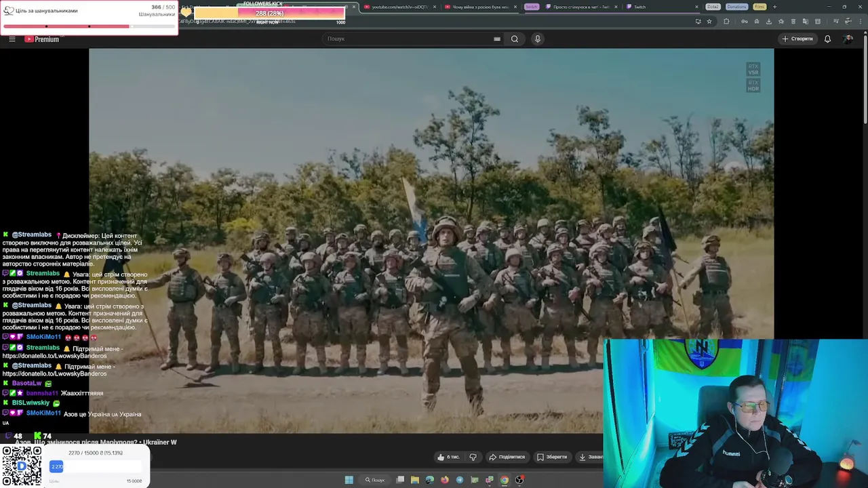
Task: Click chat username bannsha11
Action: (42, 393)
